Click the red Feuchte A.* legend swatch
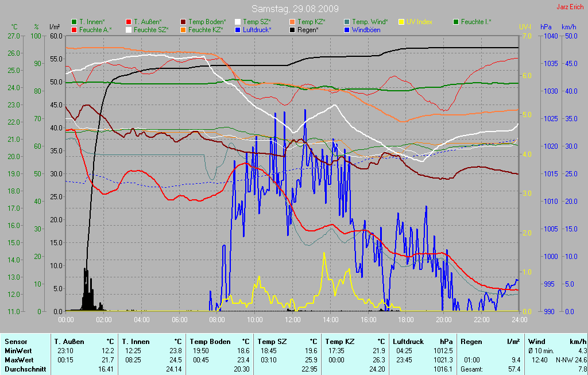Screen dimensions: 588x375 pyautogui.click(x=74, y=30)
